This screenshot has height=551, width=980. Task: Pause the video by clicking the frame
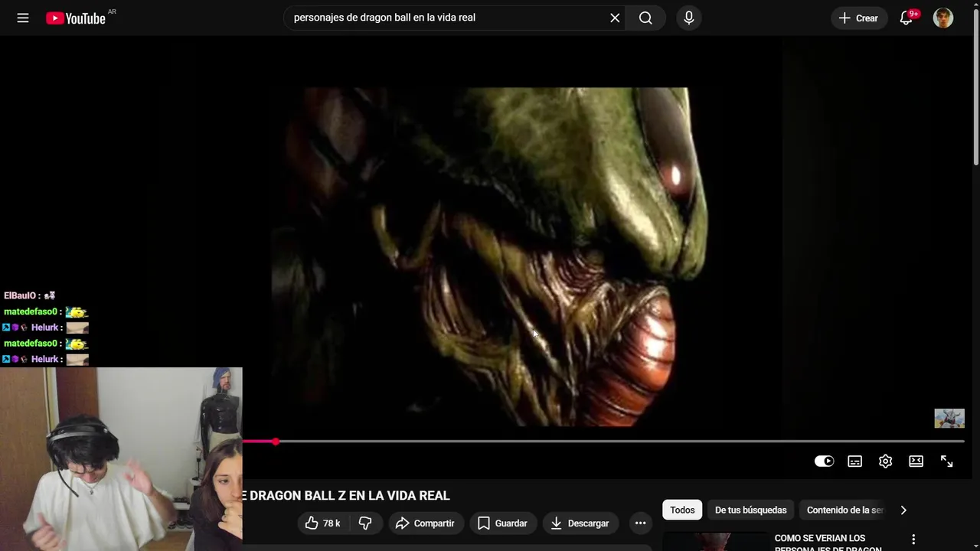490,256
